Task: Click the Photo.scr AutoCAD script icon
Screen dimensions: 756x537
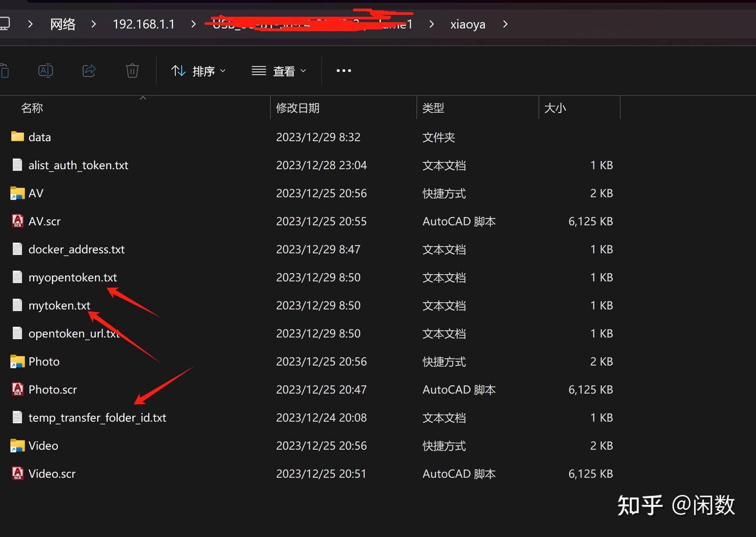Action: 17,389
